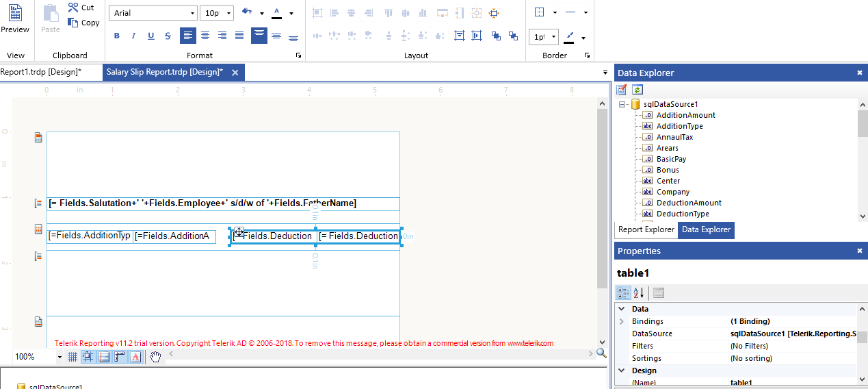The image size is (868, 389).
Task: Collapse the Design property category
Action: [x=622, y=371]
